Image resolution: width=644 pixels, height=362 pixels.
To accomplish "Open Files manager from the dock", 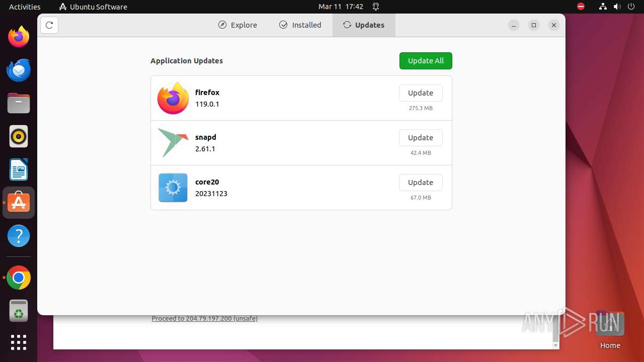I will (19, 103).
